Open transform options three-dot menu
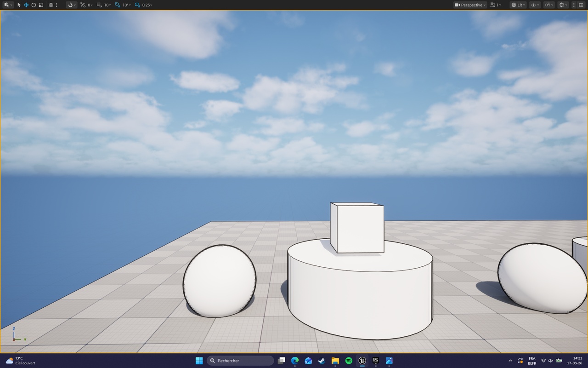 57,5
